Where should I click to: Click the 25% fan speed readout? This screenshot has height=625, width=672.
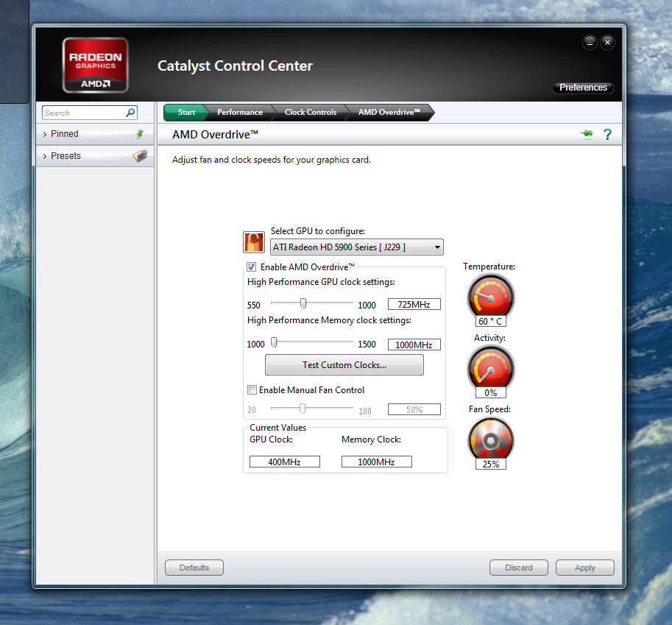click(491, 465)
